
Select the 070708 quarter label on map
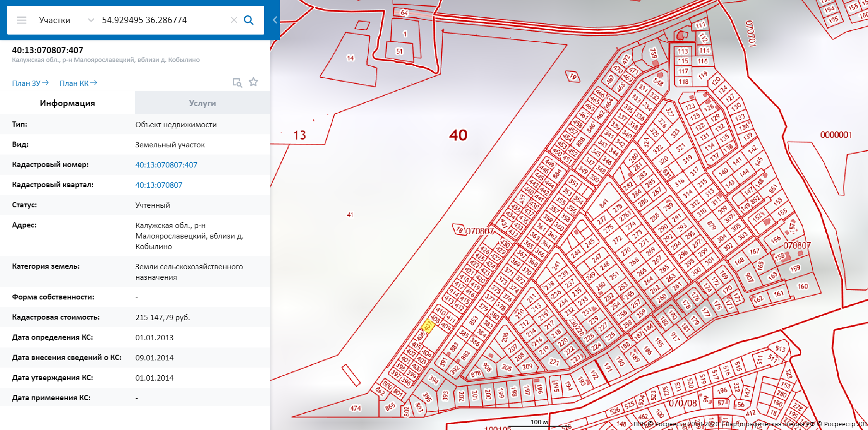(683, 403)
